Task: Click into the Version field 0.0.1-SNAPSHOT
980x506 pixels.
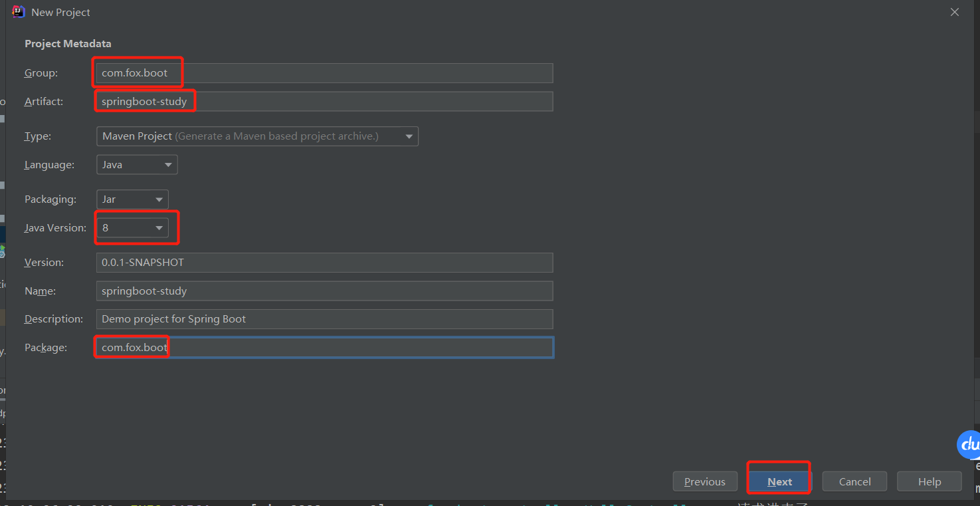Action: [324, 263]
